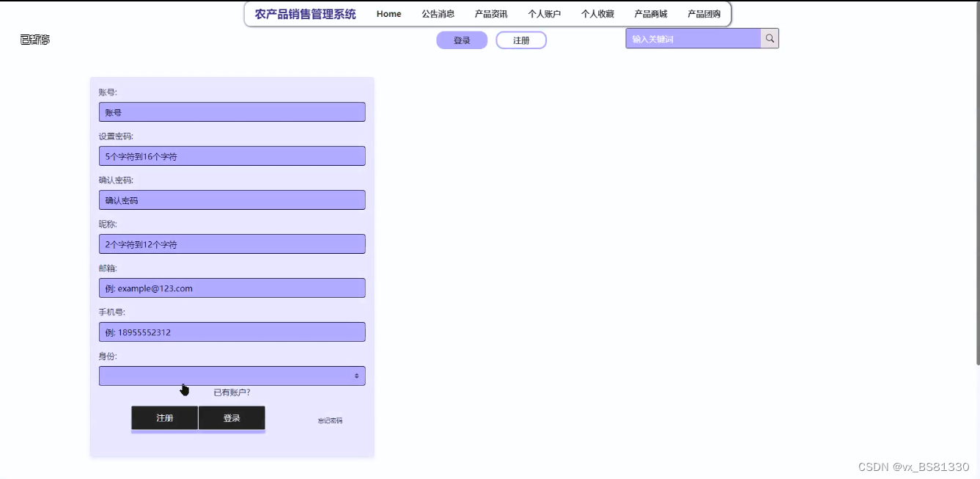The image size is (980, 479).
Task: Click the 已有账户? text
Action: click(232, 392)
